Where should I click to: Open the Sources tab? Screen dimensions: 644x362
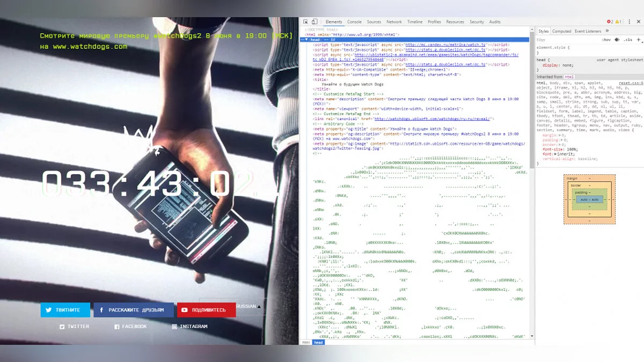coord(374,22)
